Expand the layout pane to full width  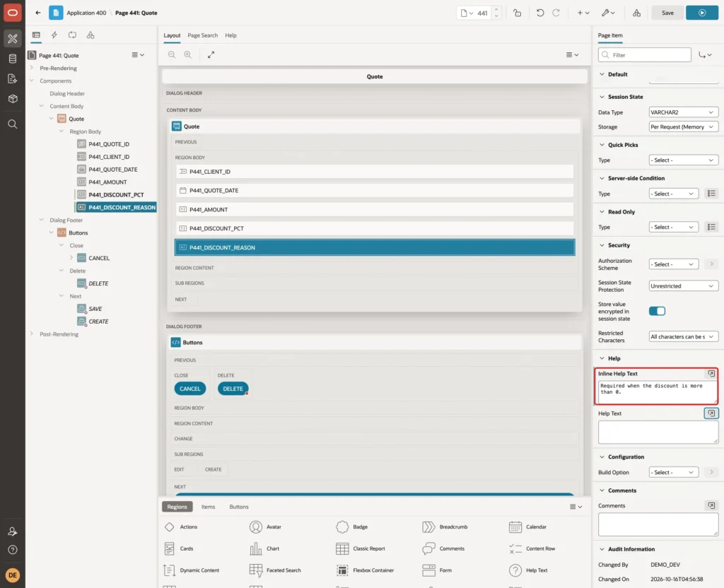pyautogui.click(x=211, y=54)
